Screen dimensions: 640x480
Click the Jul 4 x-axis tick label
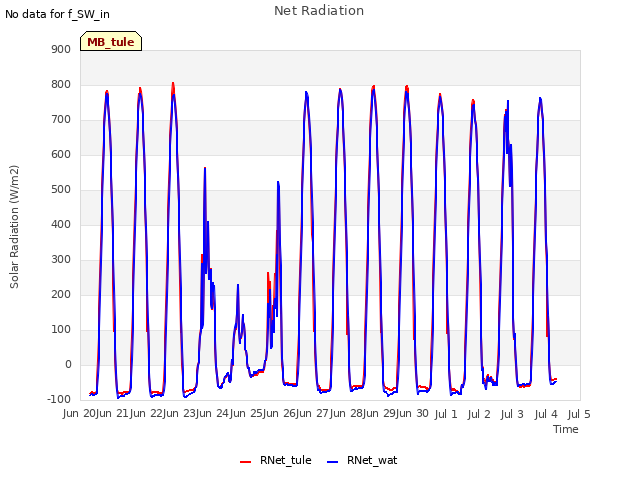click(546, 414)
